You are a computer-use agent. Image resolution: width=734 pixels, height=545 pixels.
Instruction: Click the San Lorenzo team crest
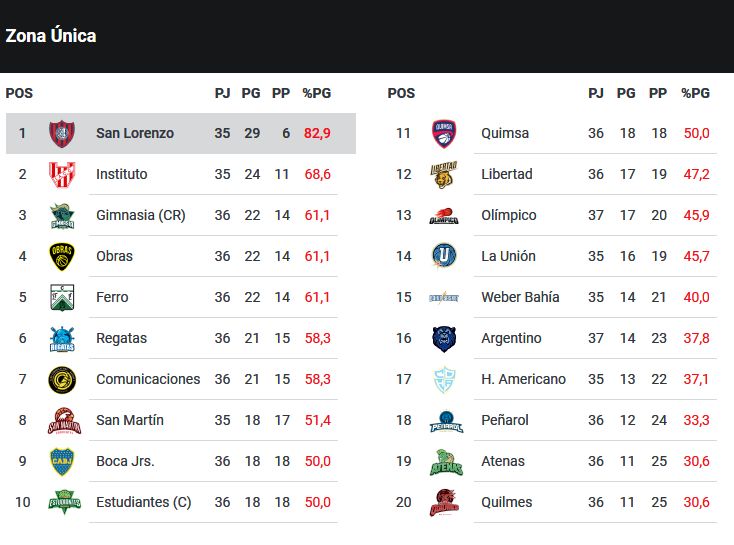(x=62, y=133)
